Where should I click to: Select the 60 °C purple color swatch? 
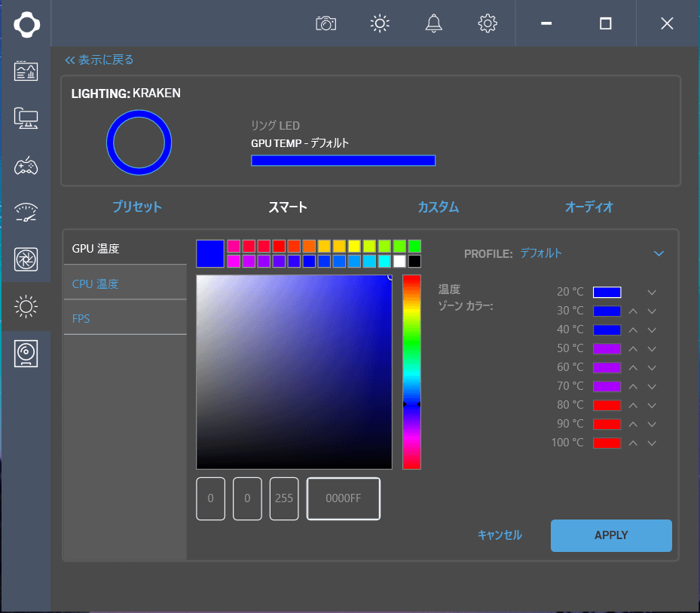tap(607, 368)
